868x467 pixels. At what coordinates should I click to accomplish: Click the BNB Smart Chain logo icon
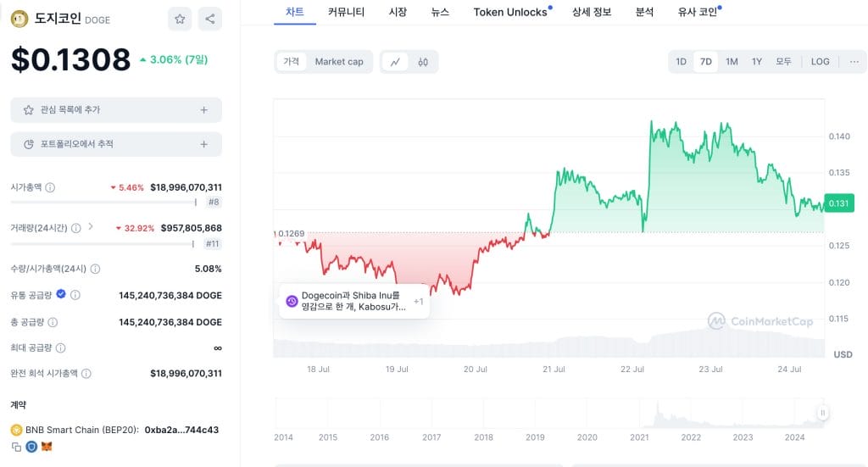click(x=17, y=430)
